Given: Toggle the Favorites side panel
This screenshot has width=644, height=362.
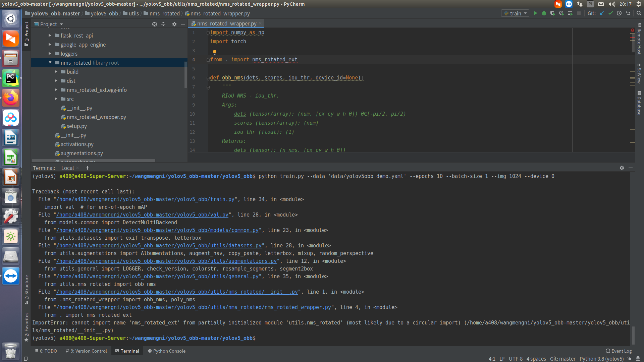Looking at the screenshot, I should 26,327.
